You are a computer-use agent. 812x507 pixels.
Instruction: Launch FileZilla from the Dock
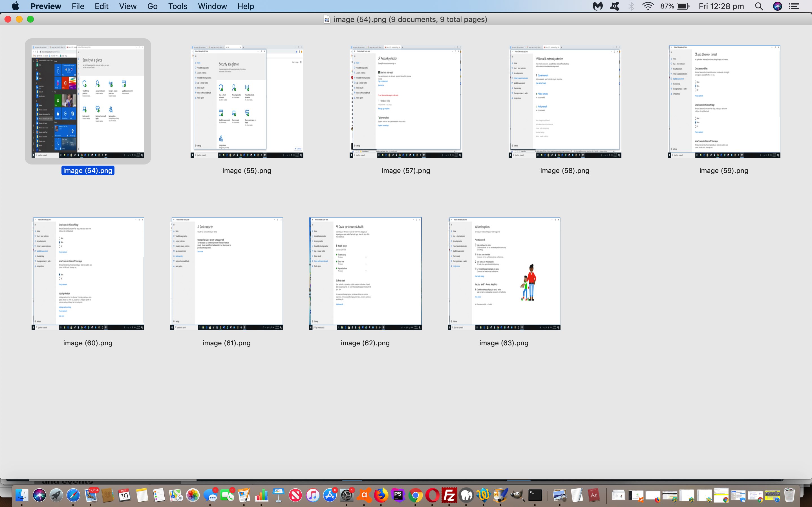point(449,495)
